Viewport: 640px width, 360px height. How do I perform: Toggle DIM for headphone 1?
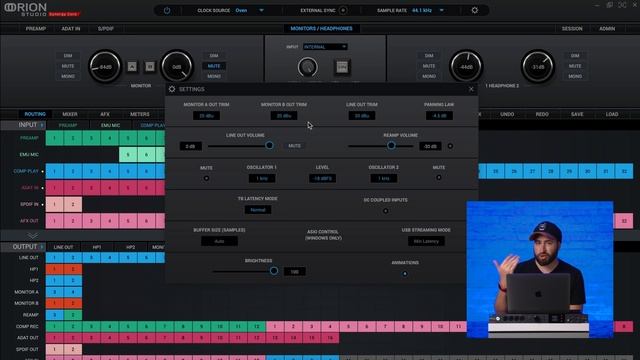pos(429,56)
